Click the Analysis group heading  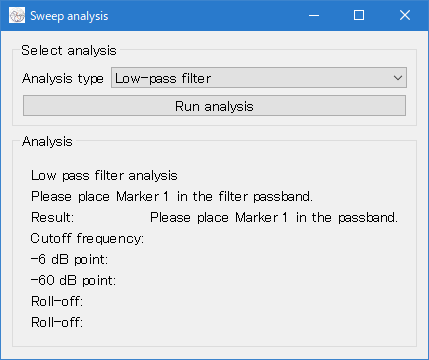(47, 142)
